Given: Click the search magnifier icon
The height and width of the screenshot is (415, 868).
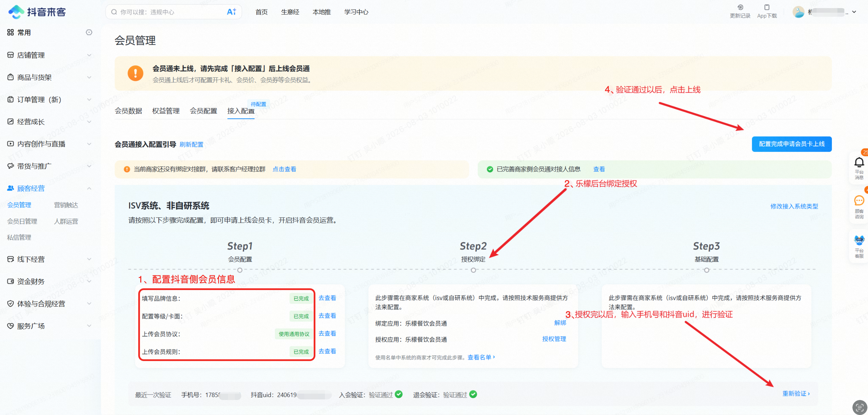Looking at the screenshot, I should (x=114, y=12).
